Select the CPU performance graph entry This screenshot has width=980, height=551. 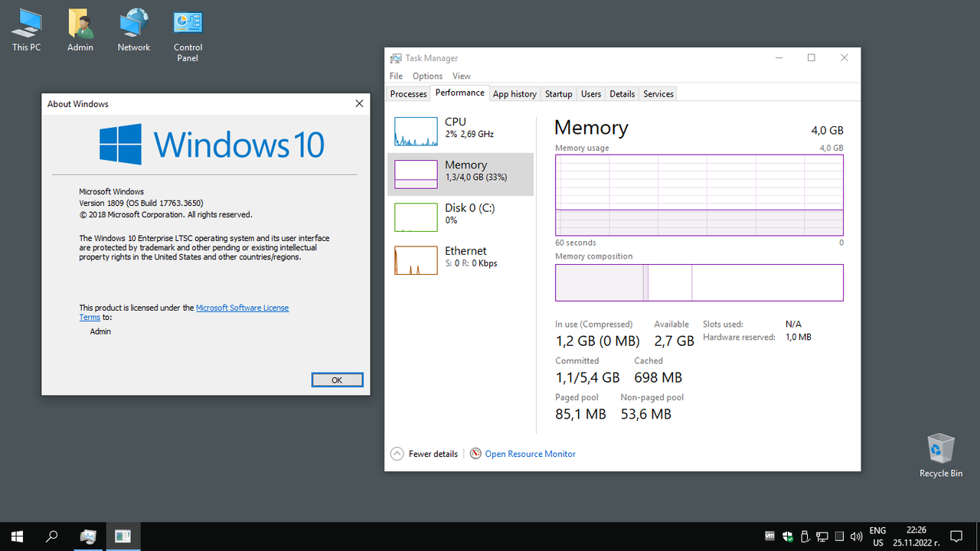[460, 132]
